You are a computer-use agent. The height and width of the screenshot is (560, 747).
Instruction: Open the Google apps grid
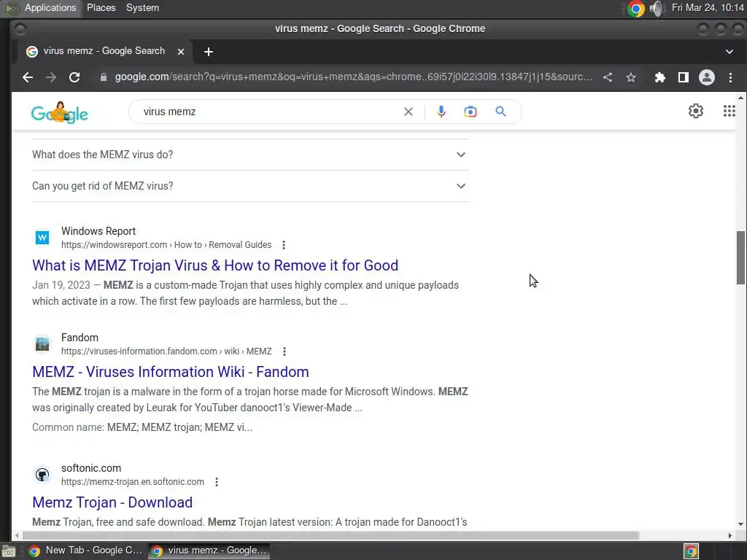[x=729, y=111]
